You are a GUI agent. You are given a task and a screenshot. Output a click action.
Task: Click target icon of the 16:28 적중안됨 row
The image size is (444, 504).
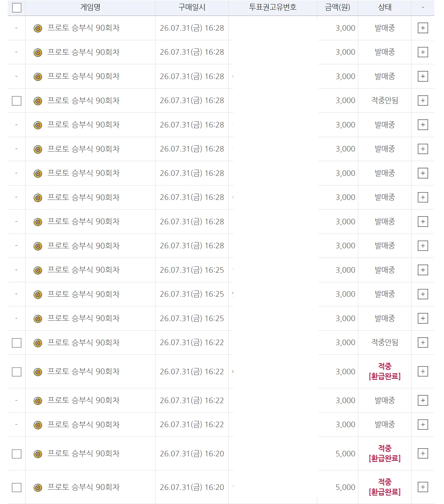tap(38, 101)
